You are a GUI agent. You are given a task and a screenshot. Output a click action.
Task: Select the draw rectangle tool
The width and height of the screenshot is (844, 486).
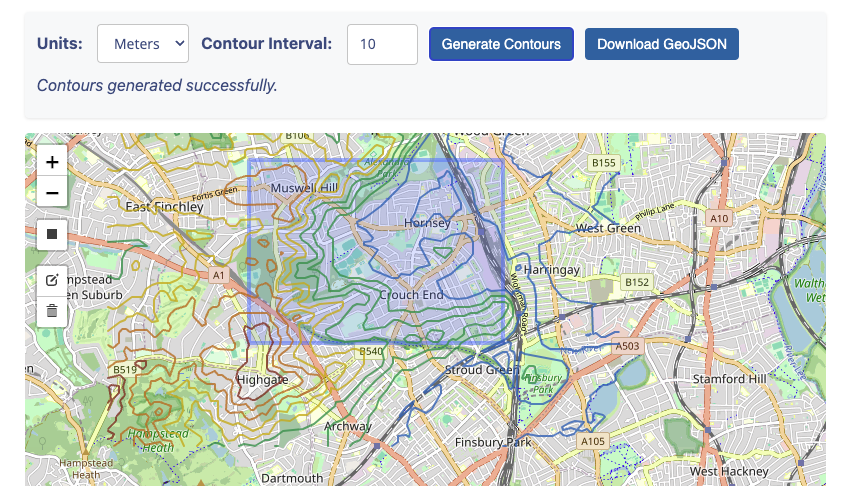point(52,234)
